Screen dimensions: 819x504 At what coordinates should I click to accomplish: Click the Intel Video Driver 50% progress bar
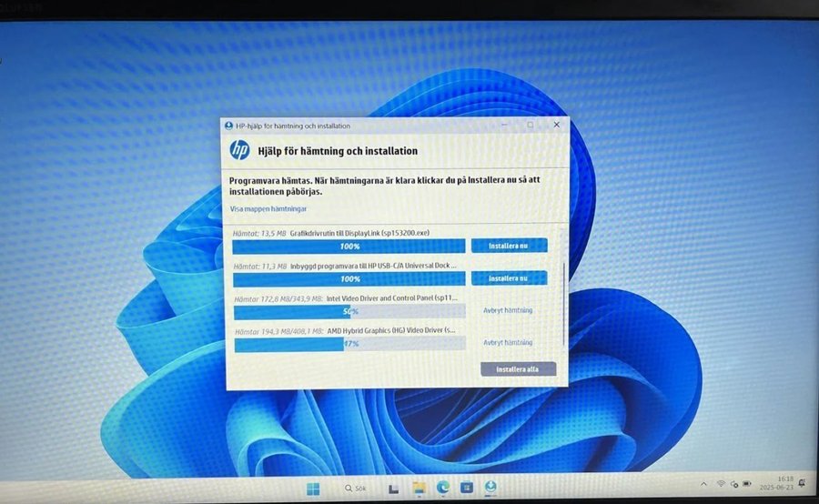point(350,312)
